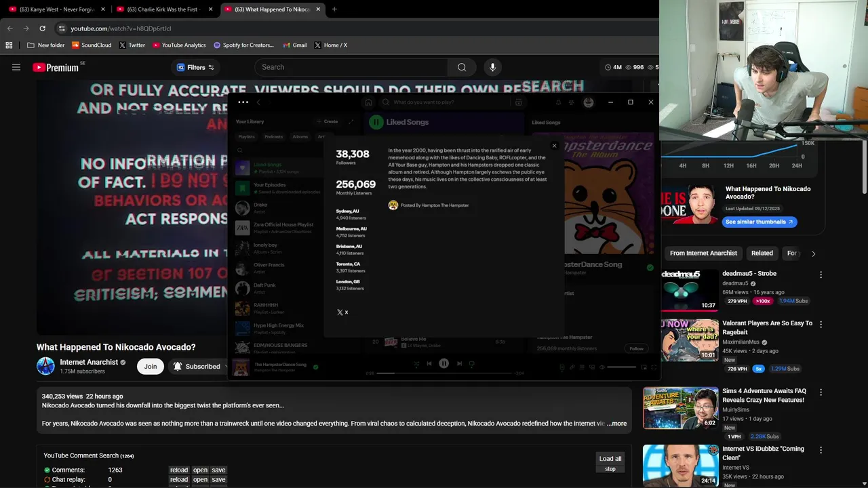
Task: Adjust the Spotify volume slider
Action: pos(622,367)
